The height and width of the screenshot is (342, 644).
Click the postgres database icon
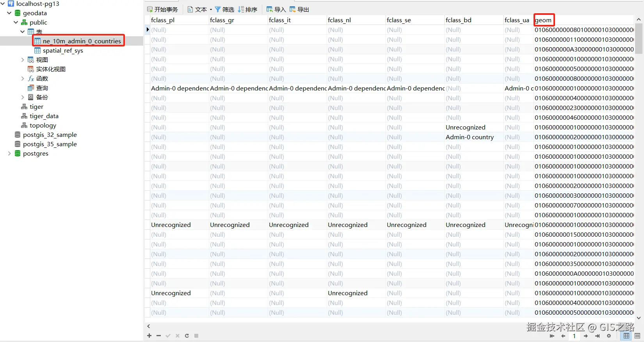18,153
